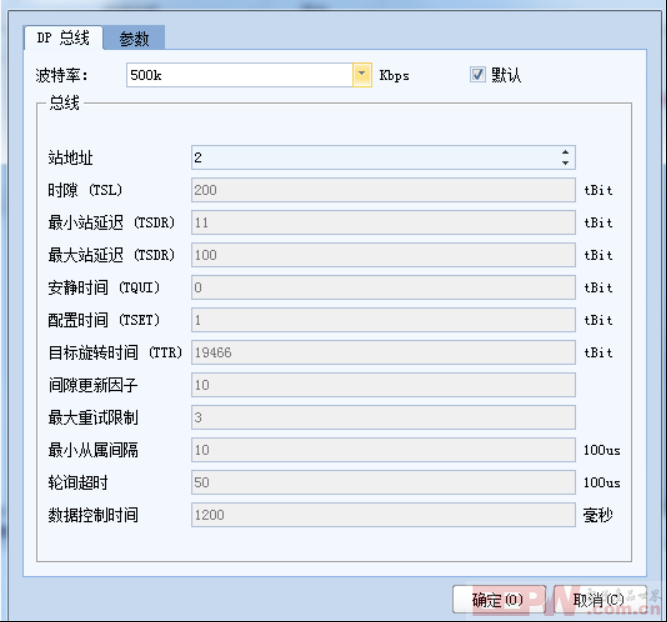Image resolution: width=667 pixels, height=622 pixels.
Task: Click the 时隙 (TSL) label
Action: [x=85, y=190]
